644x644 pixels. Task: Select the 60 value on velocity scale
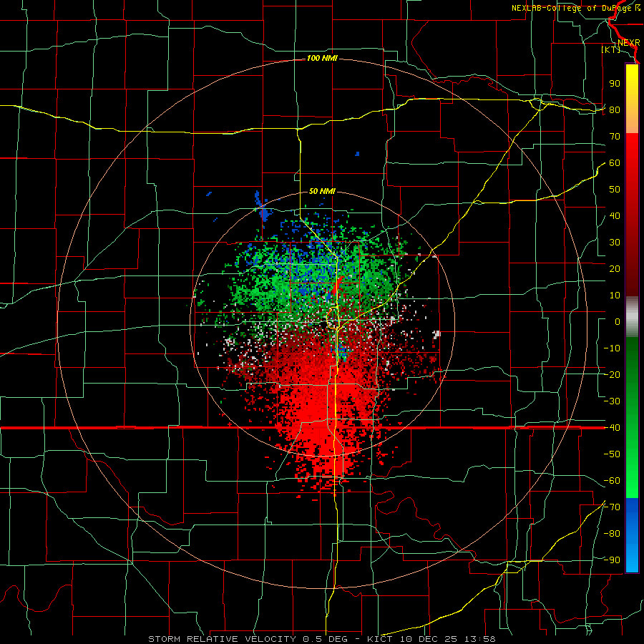(x=615, y=162)
